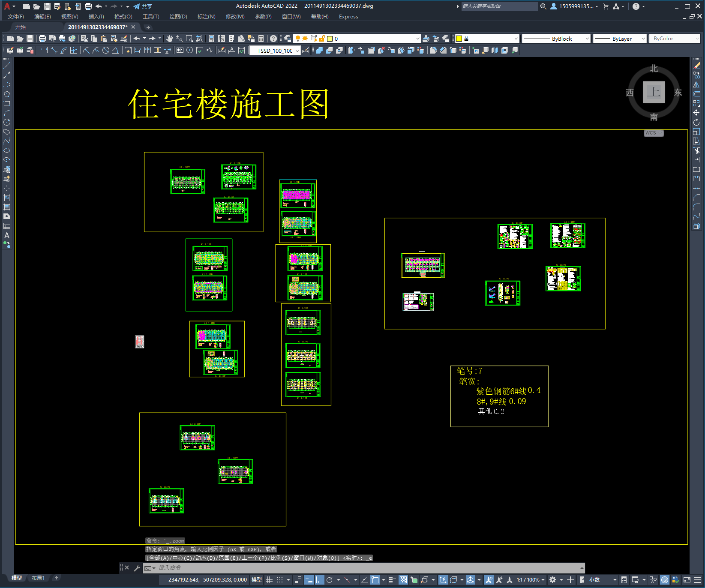Switch to the 布局1 layout tab
The height and width of the screenshot is (588, 705).
click(38, 578)
